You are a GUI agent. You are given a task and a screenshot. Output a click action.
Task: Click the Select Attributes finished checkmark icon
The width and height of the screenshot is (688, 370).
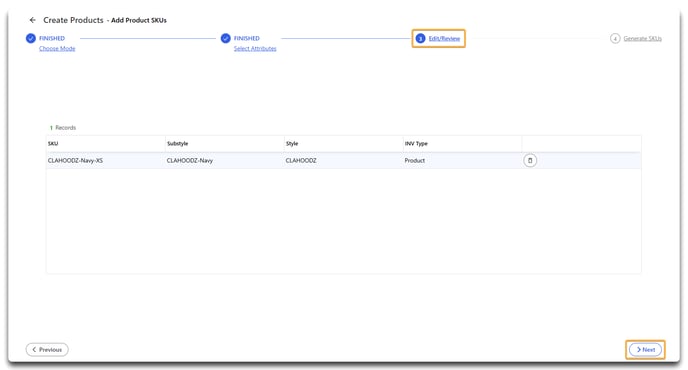(226, 39)
